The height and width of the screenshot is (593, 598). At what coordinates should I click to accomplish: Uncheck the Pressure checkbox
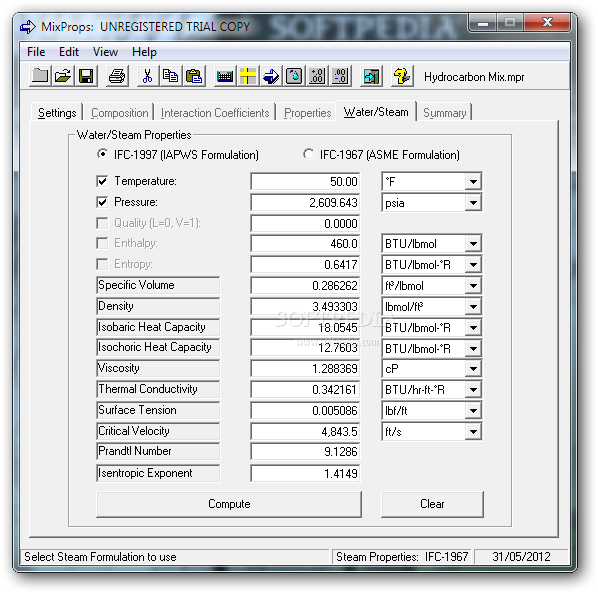pyautogui.click(x=102, y=202)
